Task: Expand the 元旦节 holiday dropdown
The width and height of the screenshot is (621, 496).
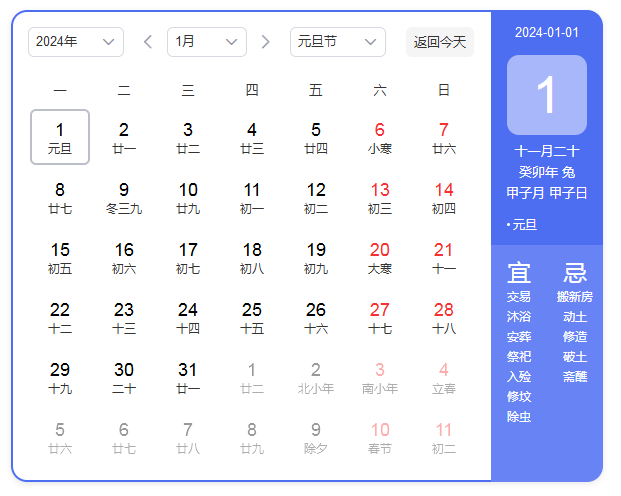Action: pos(337,42)
